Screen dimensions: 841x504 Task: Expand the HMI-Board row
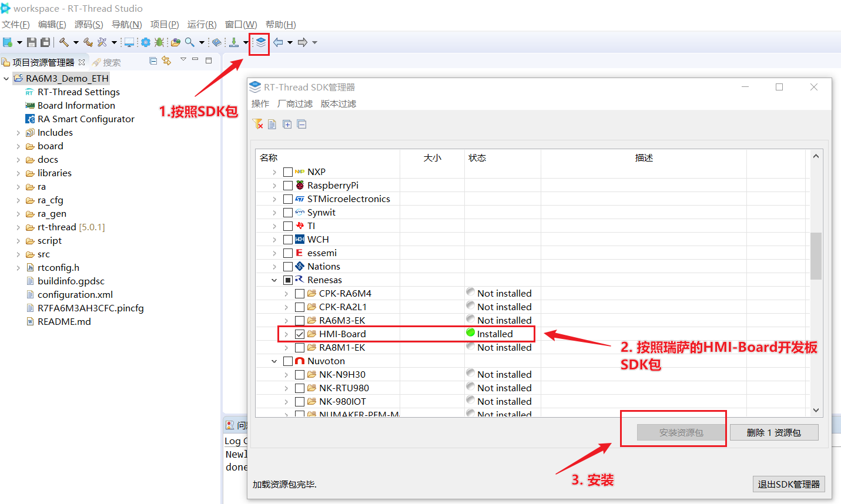(286, 334)
